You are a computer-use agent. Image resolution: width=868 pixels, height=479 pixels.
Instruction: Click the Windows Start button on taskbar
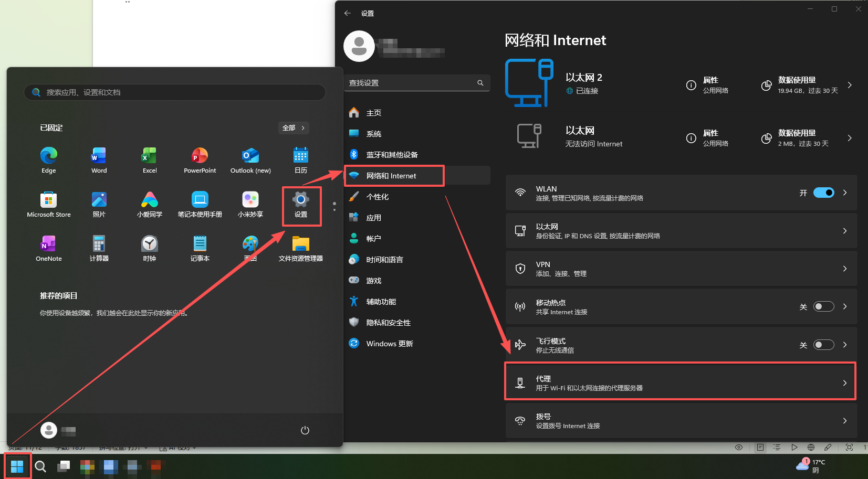17,466
